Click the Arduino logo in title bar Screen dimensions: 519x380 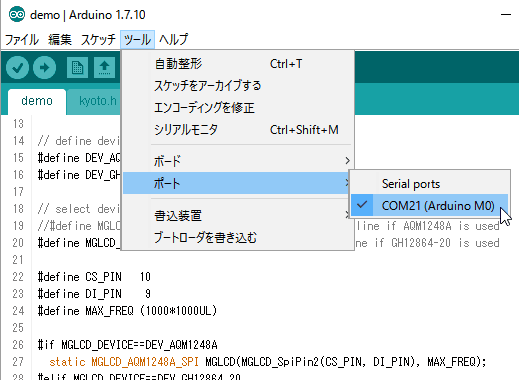click(x=17, y=14)
